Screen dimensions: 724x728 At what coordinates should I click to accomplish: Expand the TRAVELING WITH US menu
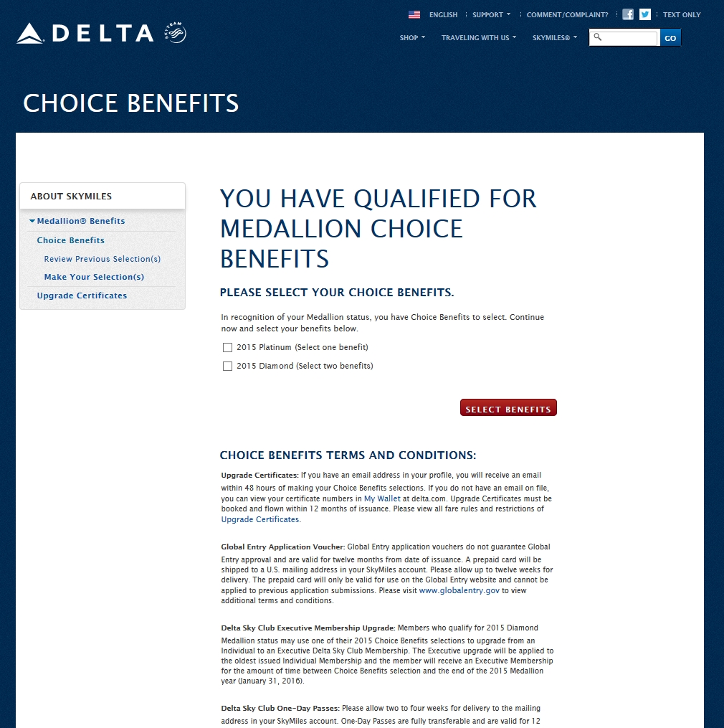[x=477, y=38]
